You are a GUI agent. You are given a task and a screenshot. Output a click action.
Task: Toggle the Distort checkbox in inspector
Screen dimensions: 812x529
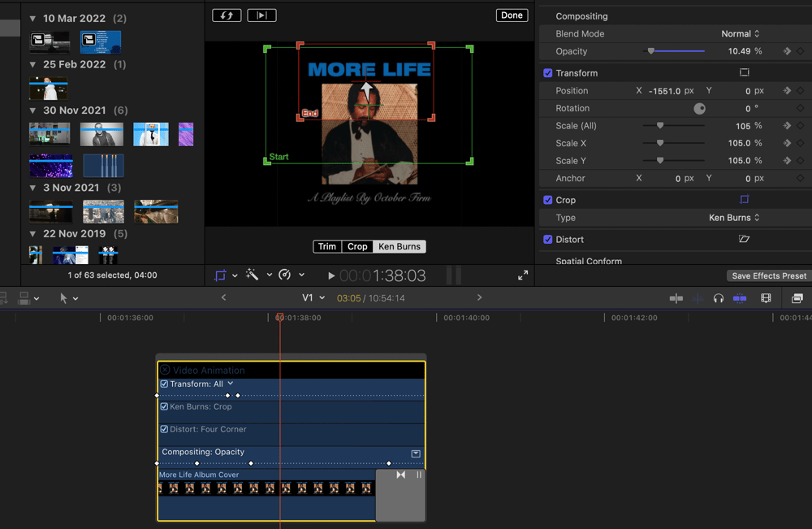pos(547,240)
